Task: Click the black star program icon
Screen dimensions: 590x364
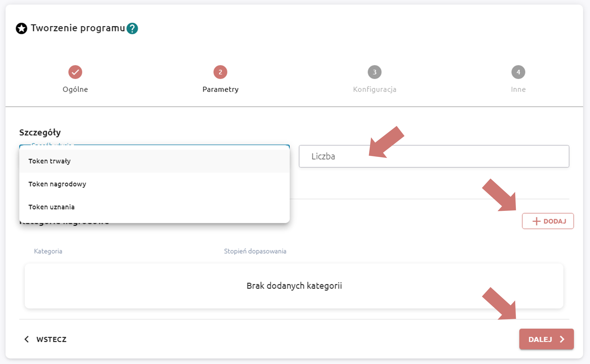Action: (x=21, y=28)
